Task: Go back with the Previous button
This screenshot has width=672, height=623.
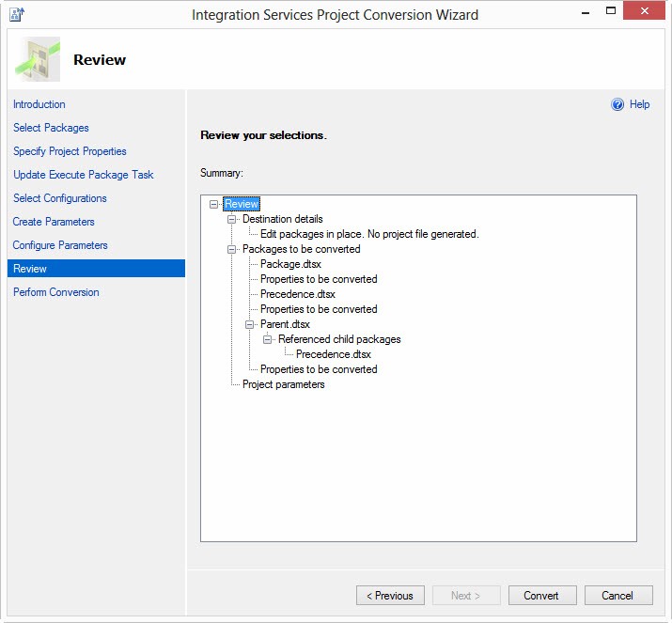Action: click(x=390, y=595)
